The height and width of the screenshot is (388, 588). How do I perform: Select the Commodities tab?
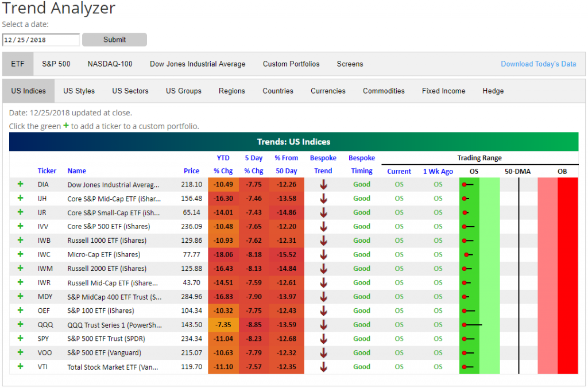point(384,91)
